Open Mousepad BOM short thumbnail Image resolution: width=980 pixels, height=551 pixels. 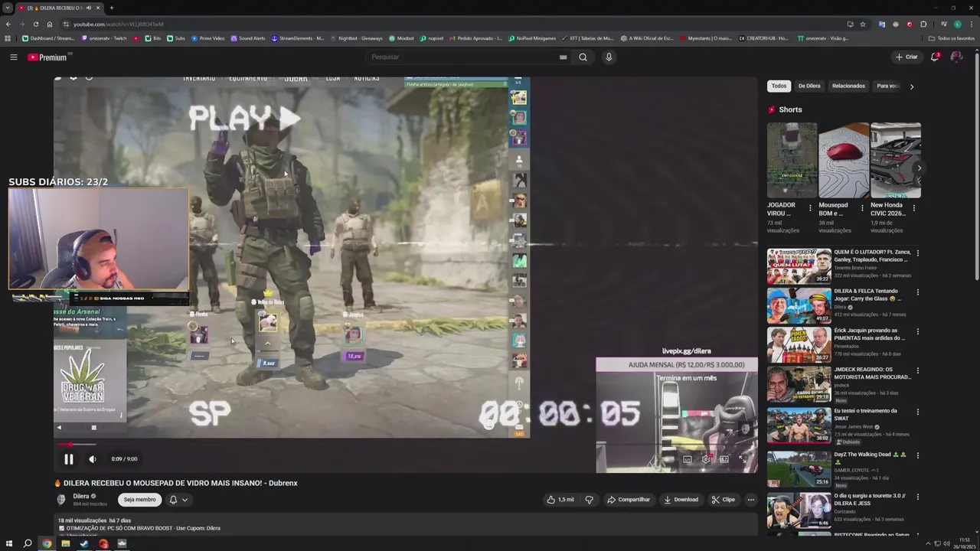(x=844, y=160)
